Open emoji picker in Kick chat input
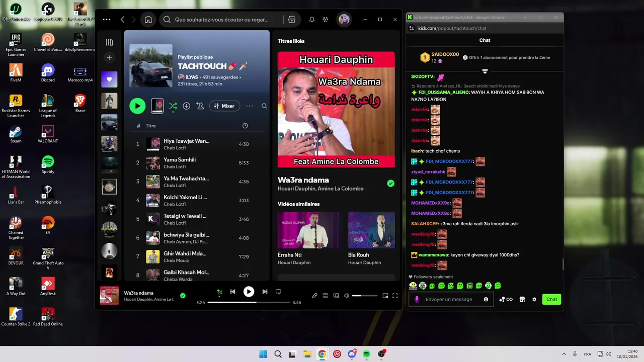 pos(486,299)
